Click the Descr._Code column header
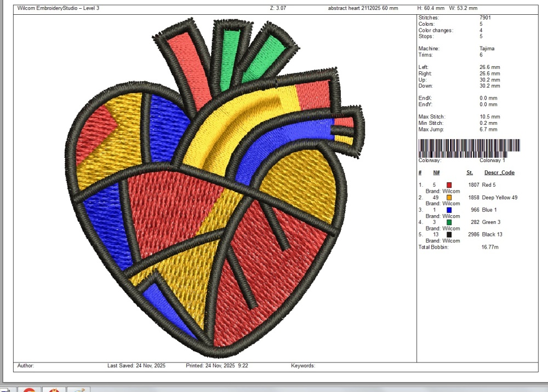Viewport: 548px width, 392px height. click(x=499, y=173)
